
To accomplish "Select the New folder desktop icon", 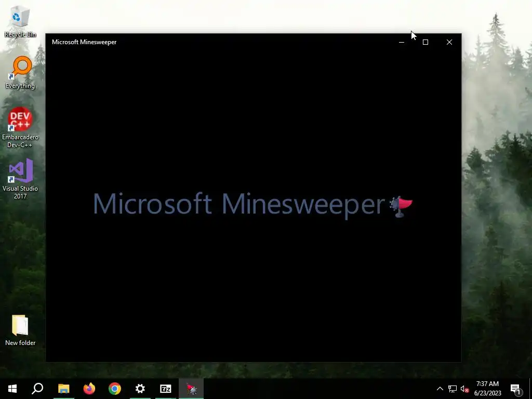I will click(20, 330).
